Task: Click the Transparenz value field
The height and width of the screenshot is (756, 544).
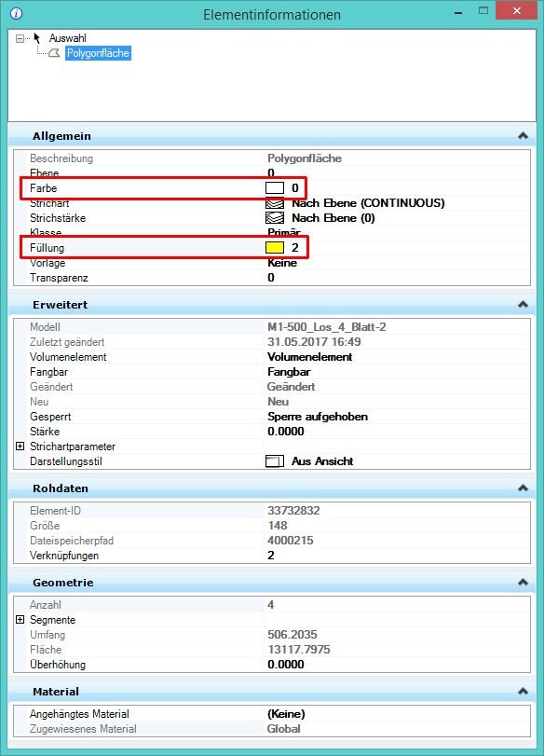Action: click(x=397, y=278)
